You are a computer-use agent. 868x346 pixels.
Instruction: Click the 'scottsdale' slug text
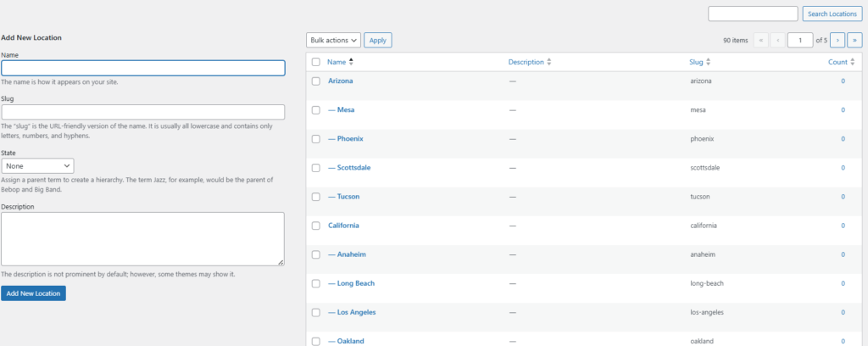704,168
